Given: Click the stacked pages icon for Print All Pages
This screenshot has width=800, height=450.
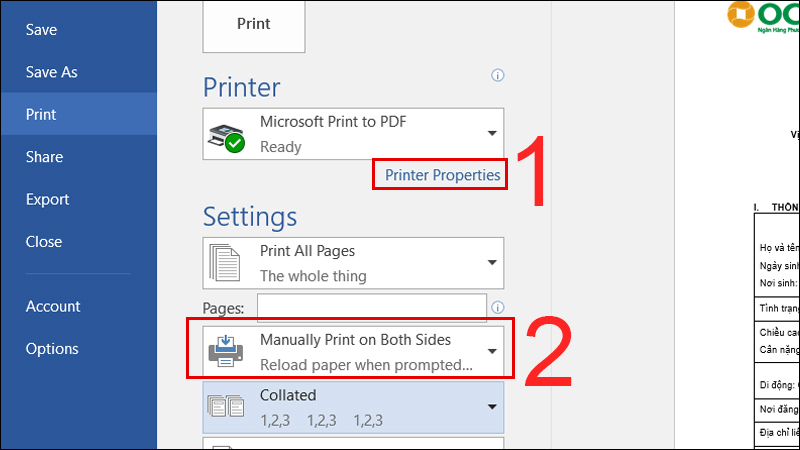Looking at the screenshot, I should [224, 263].
